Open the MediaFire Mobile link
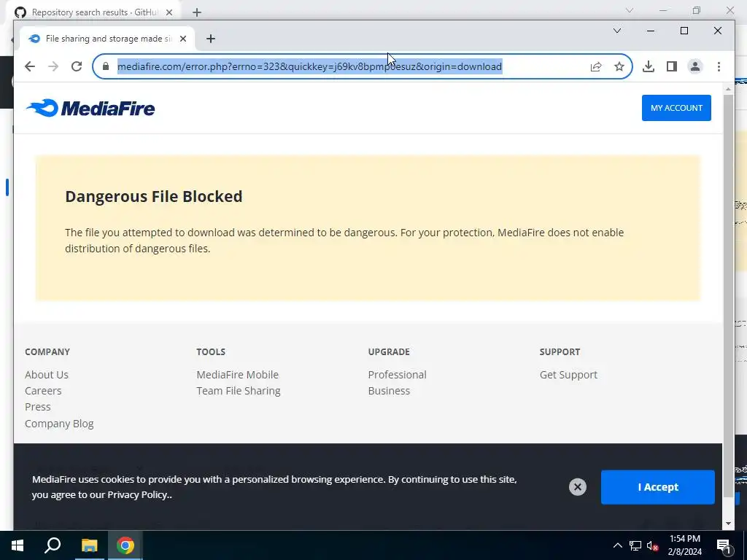The width and height of the screenshot is (747, 560). pos(237,375)
